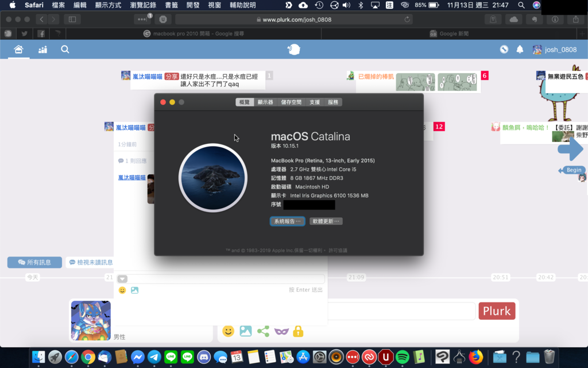Open the 已爛掉的棒凯 plurk with comic images
588x368 pixels.
coord(418,82)
